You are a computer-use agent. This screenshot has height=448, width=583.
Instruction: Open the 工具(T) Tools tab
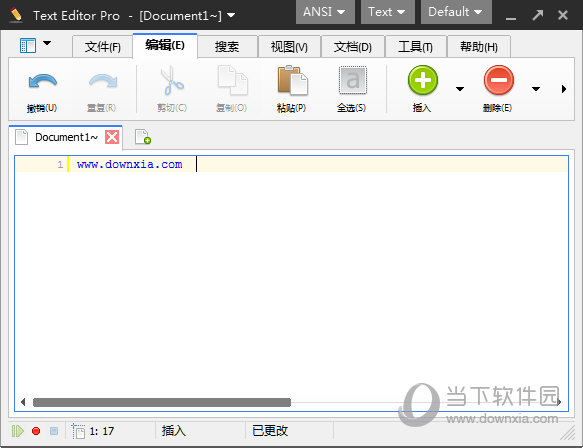[x=416, y=47]
